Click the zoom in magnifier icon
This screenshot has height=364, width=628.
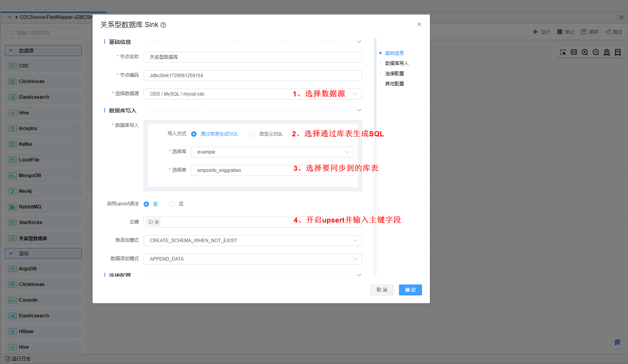pyautogui.click(x=584, y=53)
